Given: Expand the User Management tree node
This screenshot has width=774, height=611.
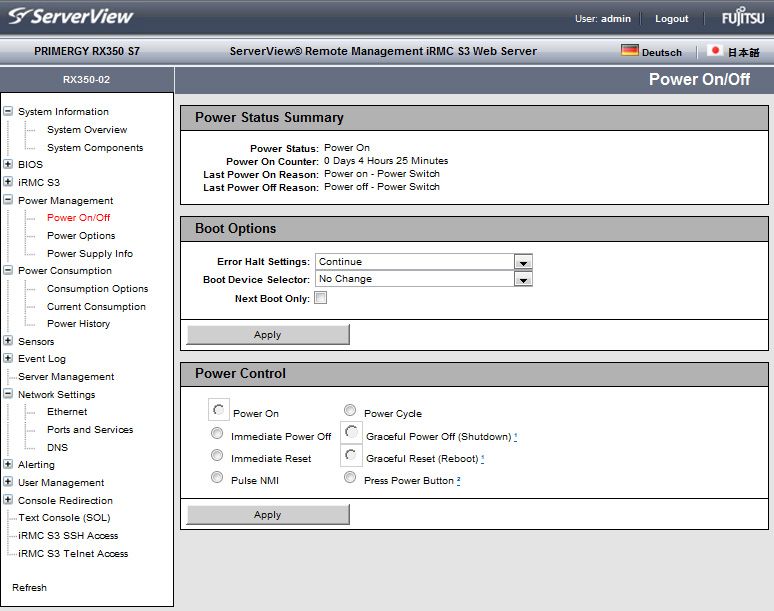Looking at the screenshot, I should pos(8,481).
